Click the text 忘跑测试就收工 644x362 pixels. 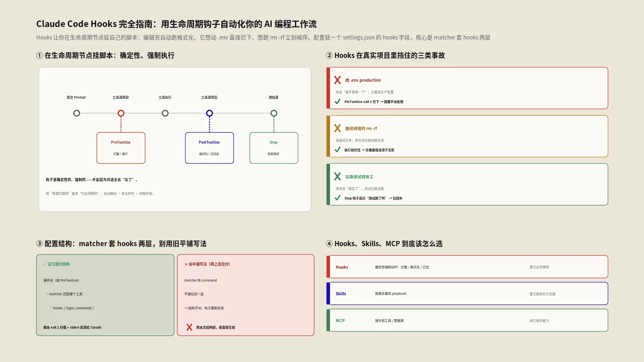[x=359, y=177]
